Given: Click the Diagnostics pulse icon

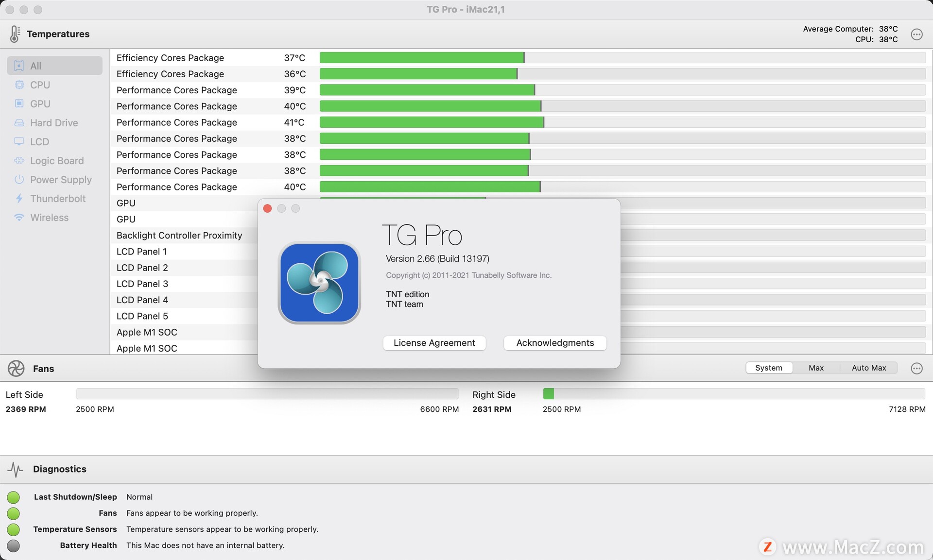Looking at the screenshot, I should (x=16, y=469).
